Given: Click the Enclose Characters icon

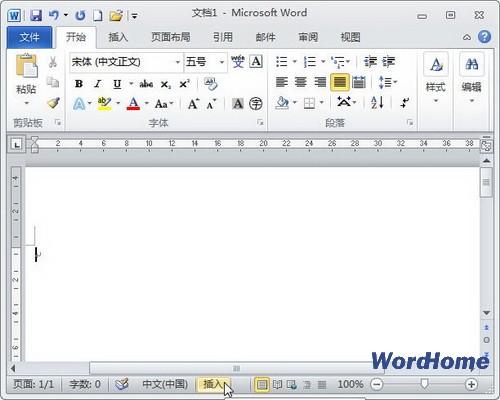Looking at the screenshot, I should pyautogui.click(x=256, y=104).
